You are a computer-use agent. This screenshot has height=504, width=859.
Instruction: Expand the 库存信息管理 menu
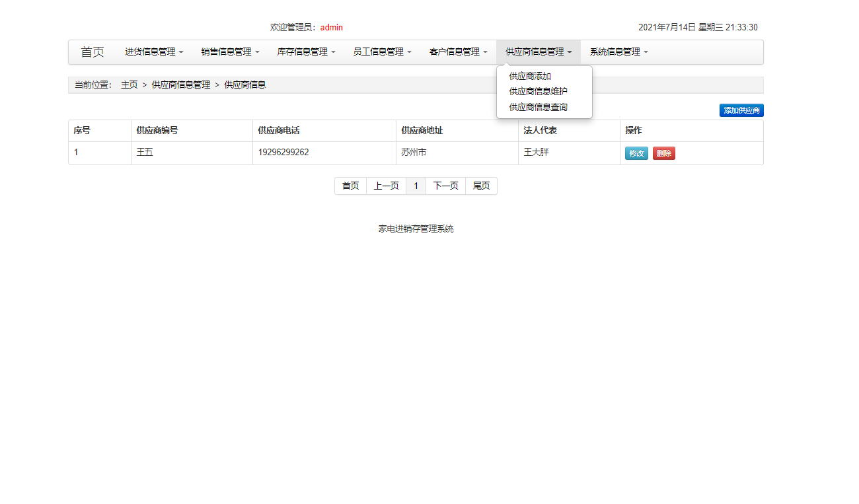(x=305, y=52)
